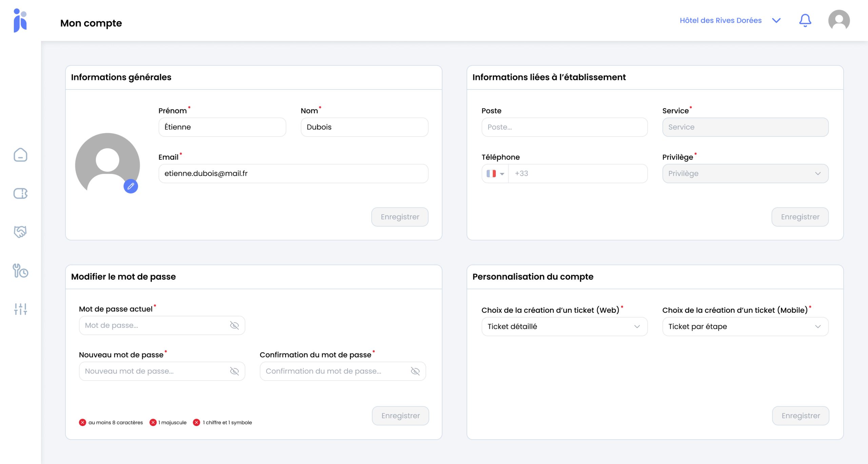Open the settings sliders sidebar icon
The height and width of the screenshot is (464, 868).
(x=20, y=309)
